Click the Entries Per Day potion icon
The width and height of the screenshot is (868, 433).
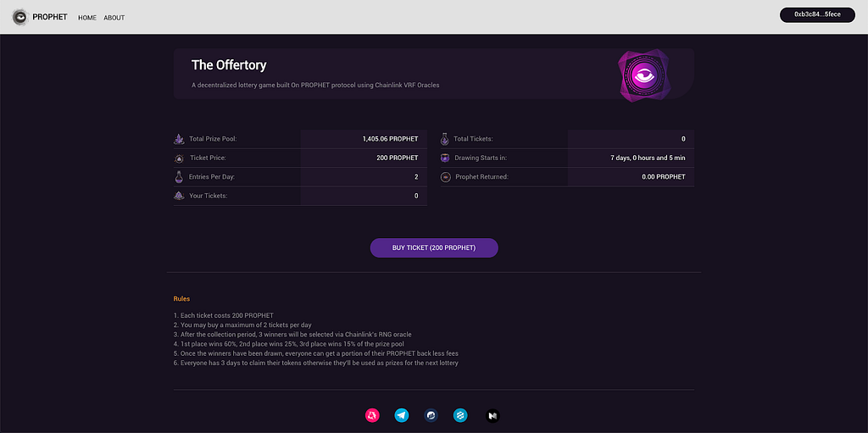click(179, 177)
